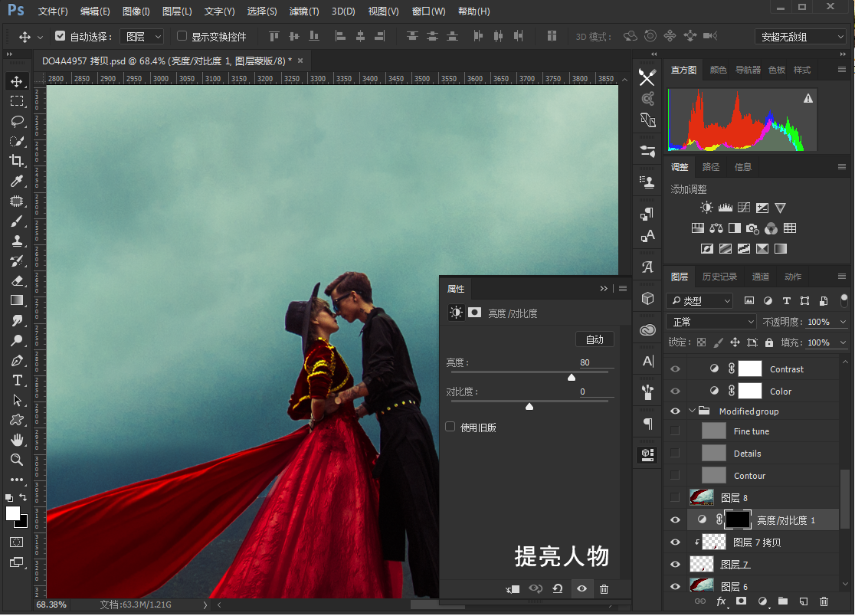Add a Levels adjustment layer
855x616 pixels.
(726, 208)
